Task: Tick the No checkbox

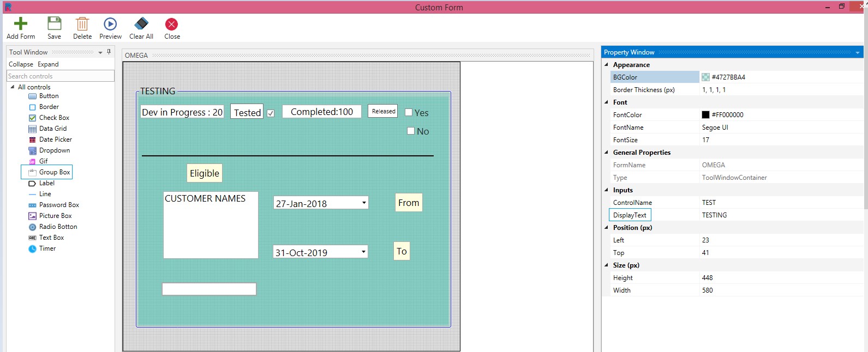Action: 411,131
